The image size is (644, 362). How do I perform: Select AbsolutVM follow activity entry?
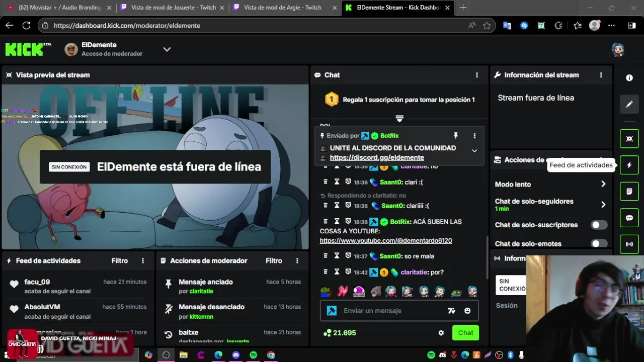78,311
